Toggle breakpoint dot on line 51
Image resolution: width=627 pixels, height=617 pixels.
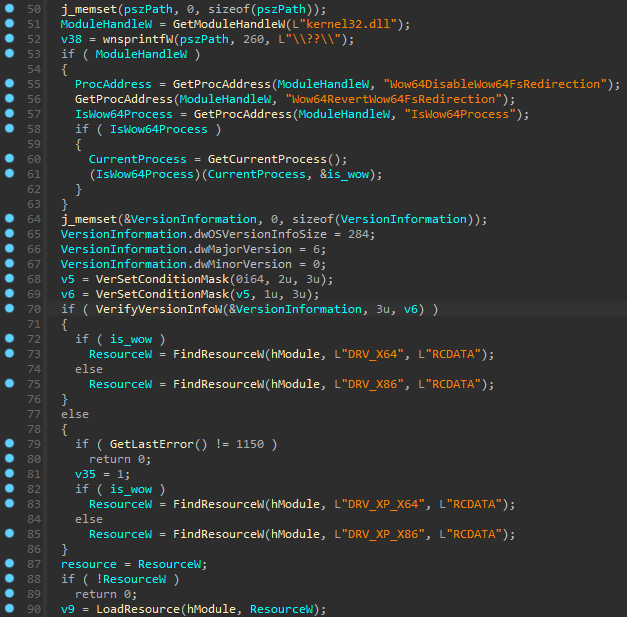point(9,23)
